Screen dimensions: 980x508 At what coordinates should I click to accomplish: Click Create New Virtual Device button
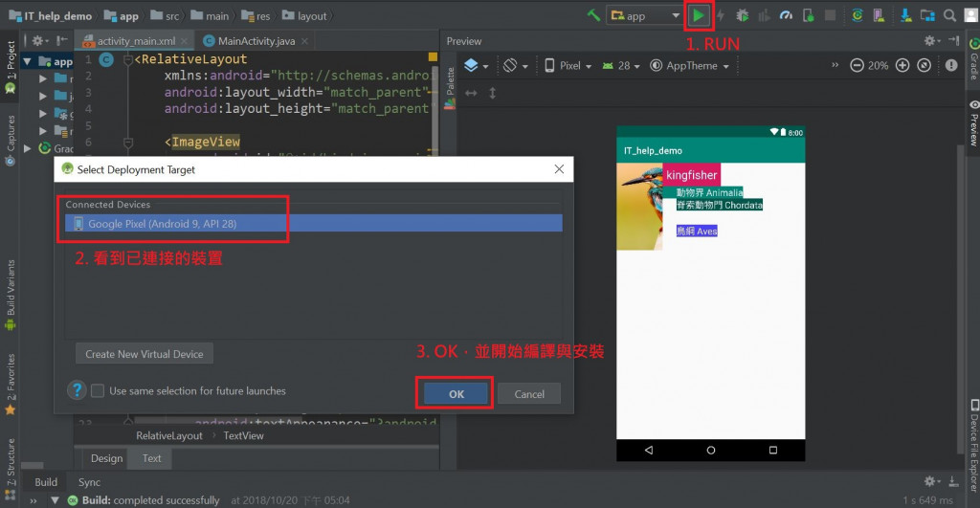[145, 354]
